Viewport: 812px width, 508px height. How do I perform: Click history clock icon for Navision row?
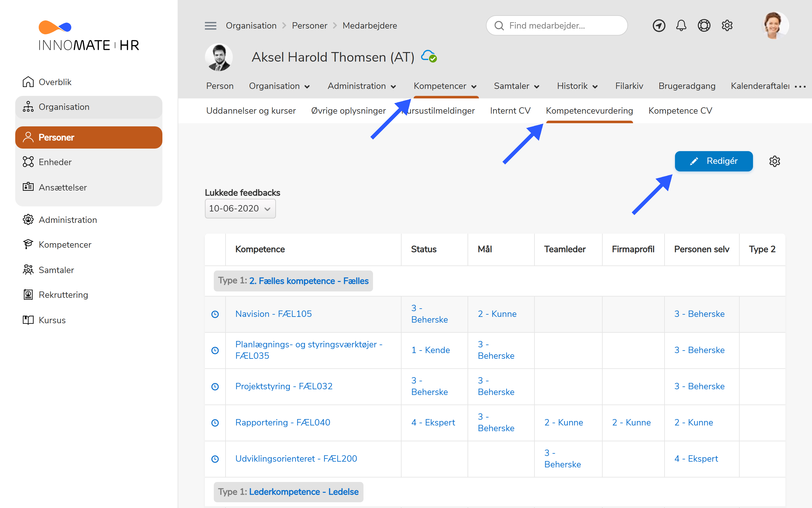(215, 314)
